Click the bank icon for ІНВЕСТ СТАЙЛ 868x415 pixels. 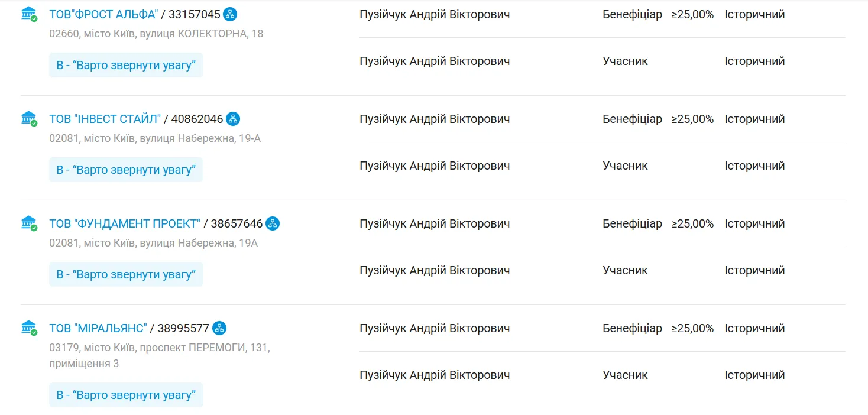(x=28, y=118)
